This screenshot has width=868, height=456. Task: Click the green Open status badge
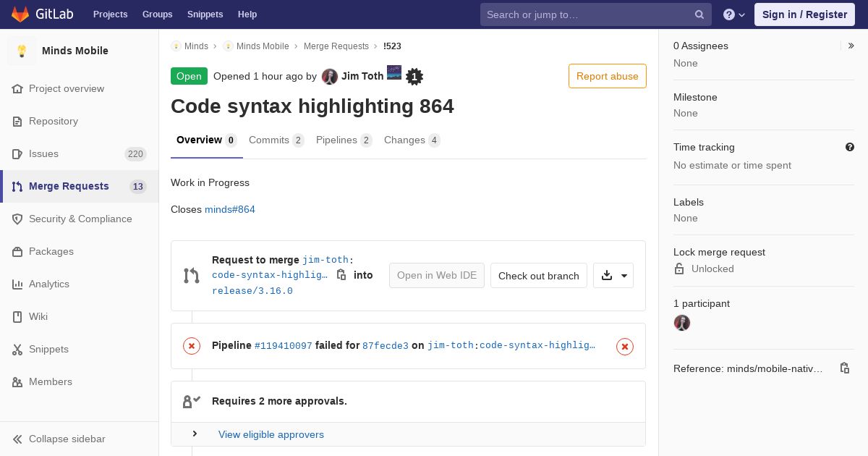(x=189, y=76)
